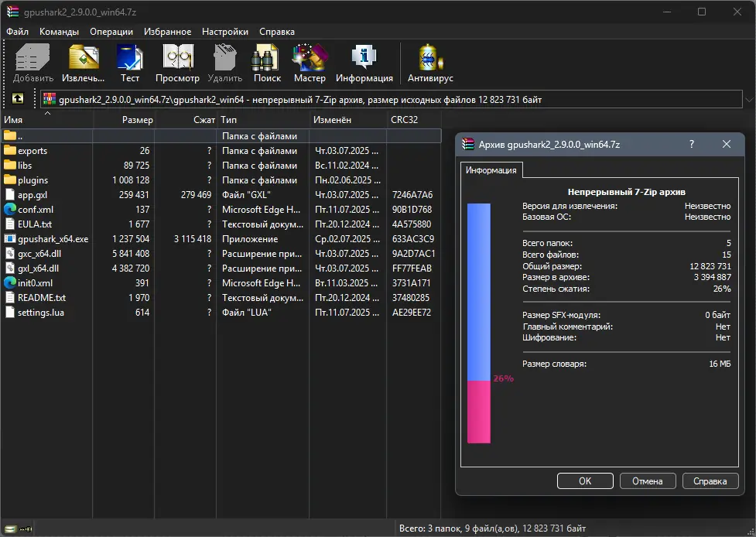Open Просмотр (View) toolbar tool

point(177,63)
